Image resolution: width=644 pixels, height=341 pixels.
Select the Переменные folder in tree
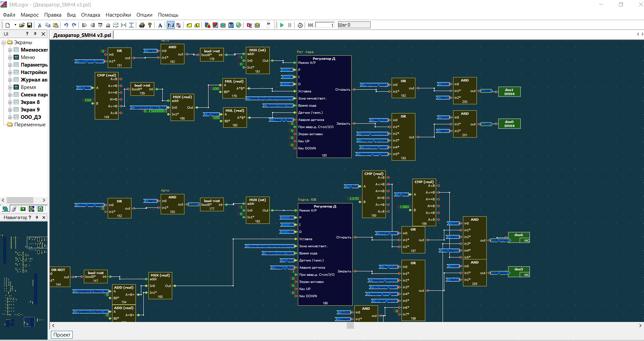pos(30,125)
